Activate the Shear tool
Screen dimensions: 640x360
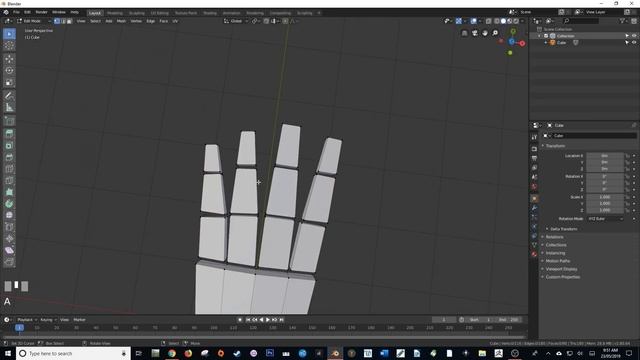[x=9, y=250]
